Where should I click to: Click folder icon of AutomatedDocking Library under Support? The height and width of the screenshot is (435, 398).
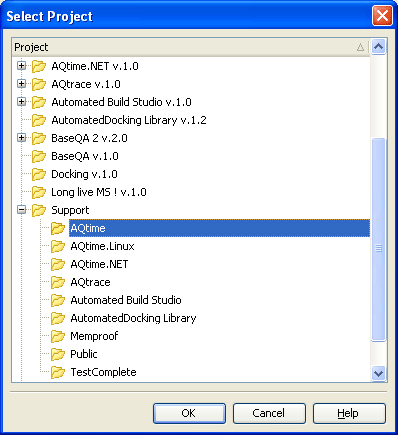coord(58,318)
